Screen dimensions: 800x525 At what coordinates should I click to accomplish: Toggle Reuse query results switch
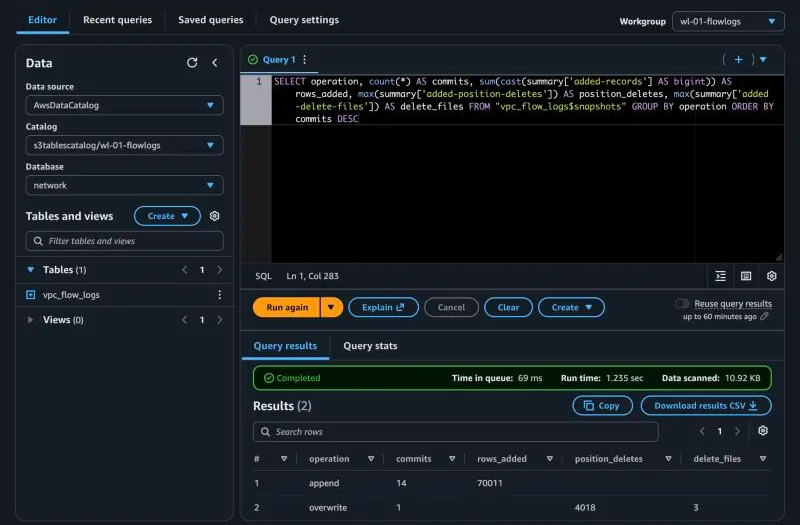pyautogui.click(x=682, y=304)
